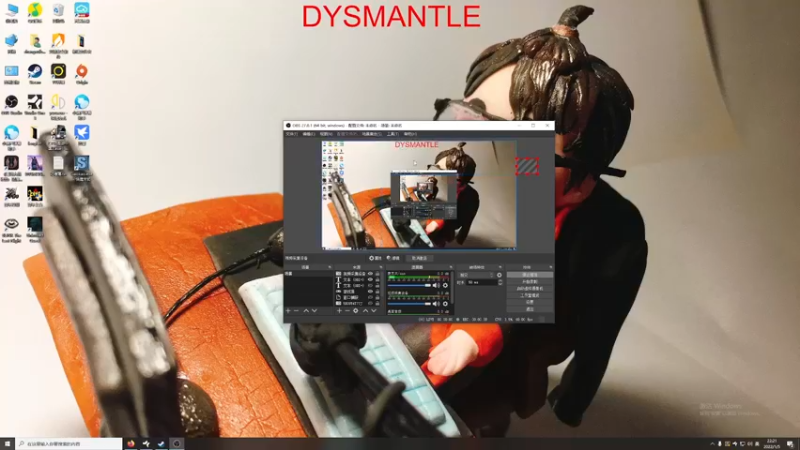This screenshot has width=800, height=450.
Task: Open Recycle Bin desktop icon
Action: (58, 13)
